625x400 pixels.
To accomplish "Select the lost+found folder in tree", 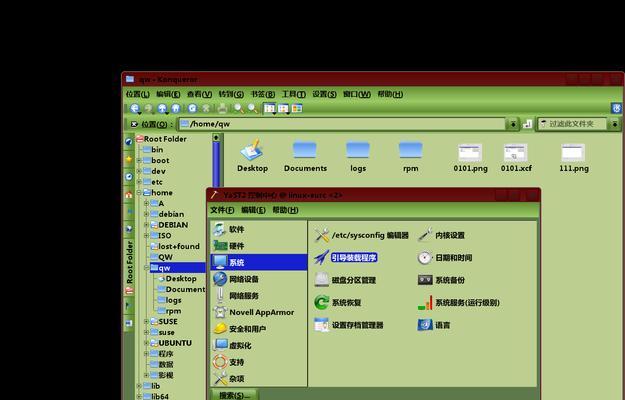I will [x=178, y=246].
